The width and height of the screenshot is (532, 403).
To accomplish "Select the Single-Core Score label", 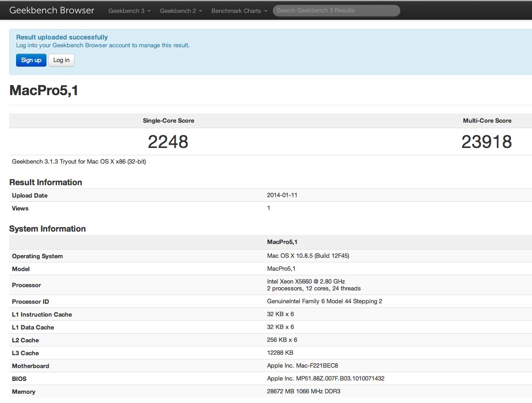I will [x=168, y=121].
